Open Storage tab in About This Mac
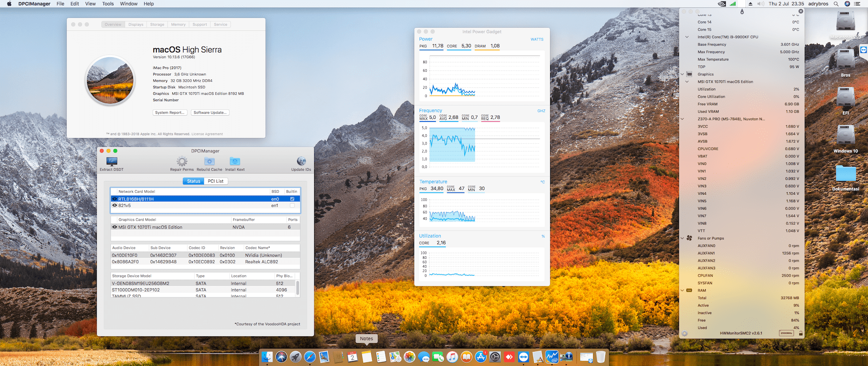The width and height of the screenshot is (868, 366). point(157,24)
